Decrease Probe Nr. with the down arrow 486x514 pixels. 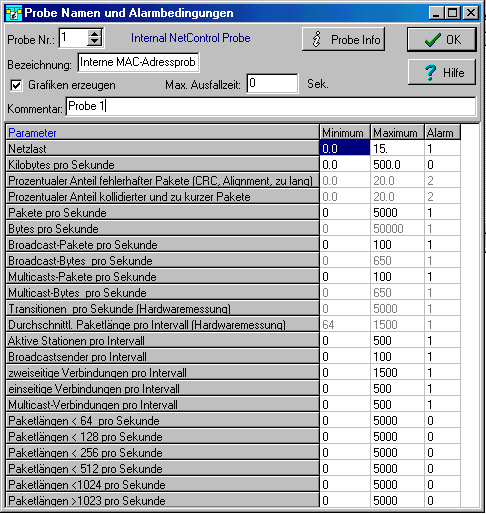(95, 42)
